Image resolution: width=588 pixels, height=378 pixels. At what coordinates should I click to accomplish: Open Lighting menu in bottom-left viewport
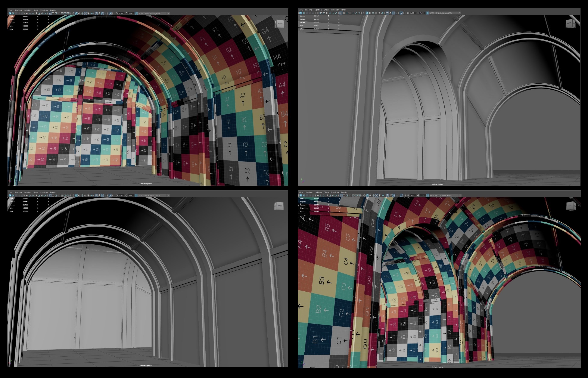click(28, 192)
